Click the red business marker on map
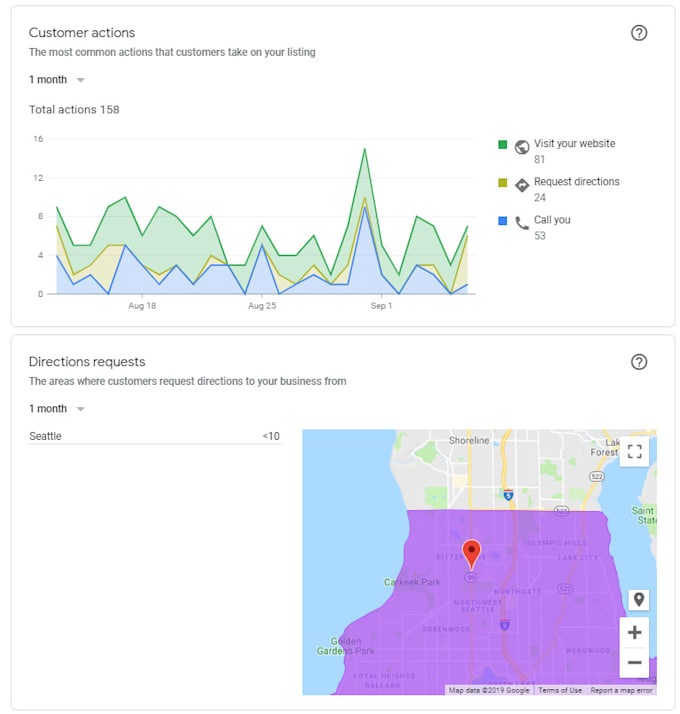 [x=472, y=553]
